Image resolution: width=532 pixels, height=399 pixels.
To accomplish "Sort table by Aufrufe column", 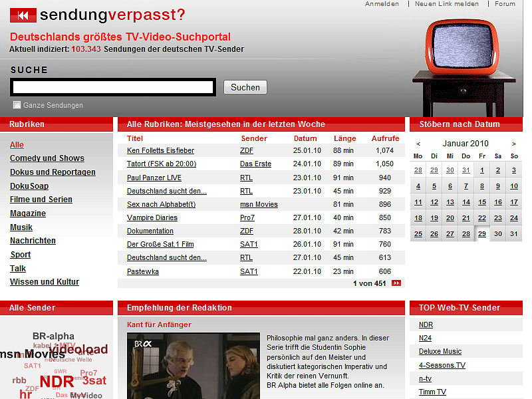I will pyautogui.click(x=386, y=138).
